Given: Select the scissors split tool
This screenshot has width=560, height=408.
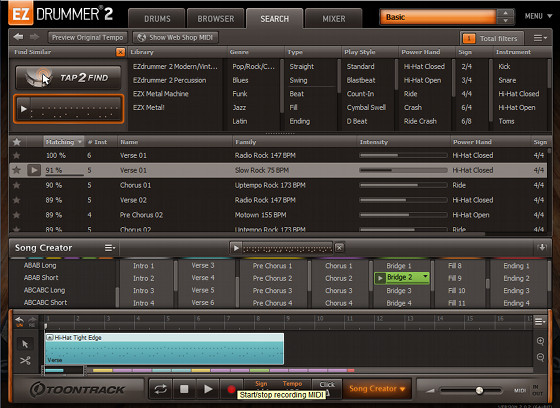Looking at the screenshot, I should point(25,360).
